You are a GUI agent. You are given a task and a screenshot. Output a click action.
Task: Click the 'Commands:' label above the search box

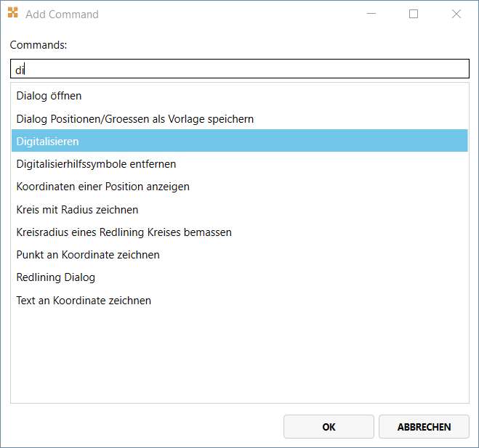[39, 45]
